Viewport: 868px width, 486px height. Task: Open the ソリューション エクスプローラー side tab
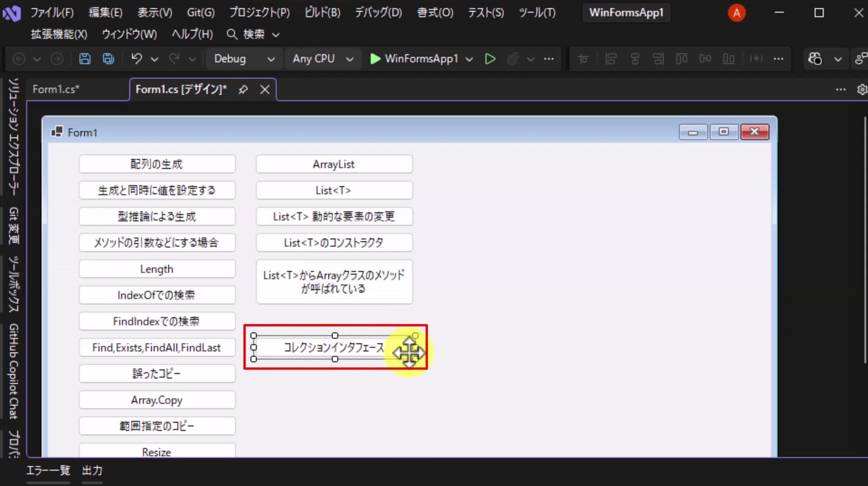coord(14,136)
